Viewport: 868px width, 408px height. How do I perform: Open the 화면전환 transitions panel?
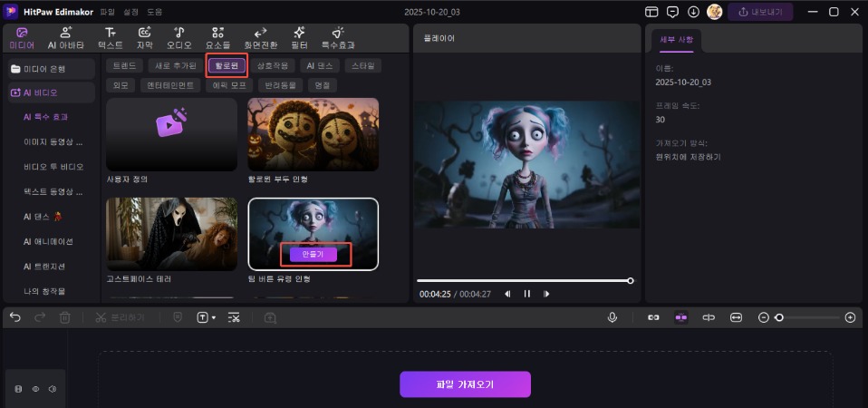coord(260,37)
